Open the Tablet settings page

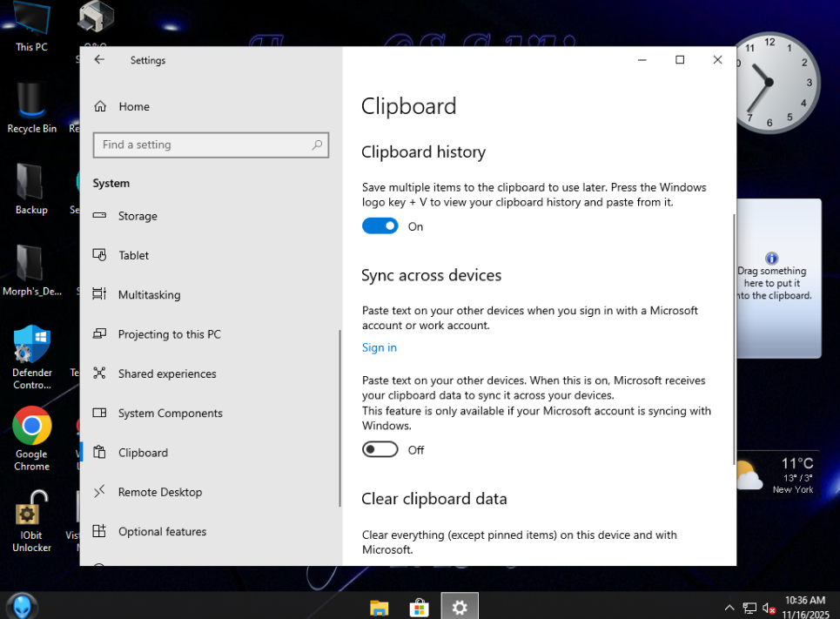pos(133,256)
